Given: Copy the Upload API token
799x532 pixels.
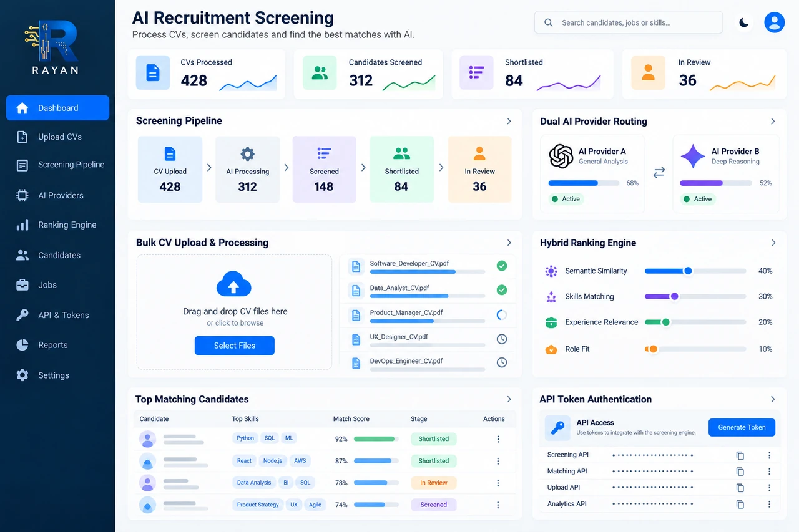Looking at the screenshot, I should click(740, 488).
